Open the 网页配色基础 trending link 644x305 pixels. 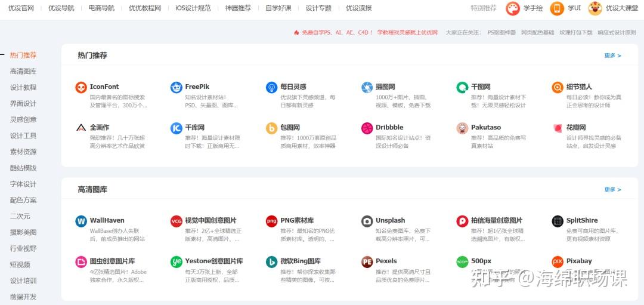tap(538, 32)
